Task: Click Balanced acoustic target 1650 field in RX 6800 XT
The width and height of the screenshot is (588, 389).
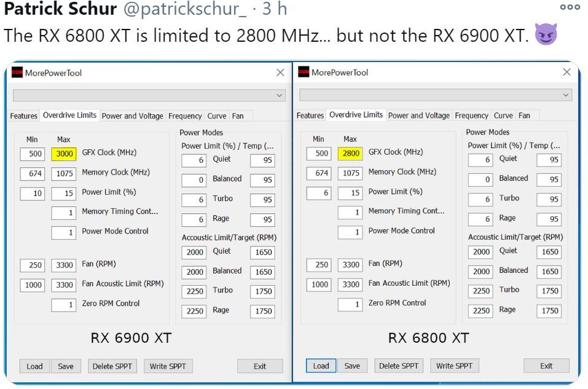Action: coord(549,272)
